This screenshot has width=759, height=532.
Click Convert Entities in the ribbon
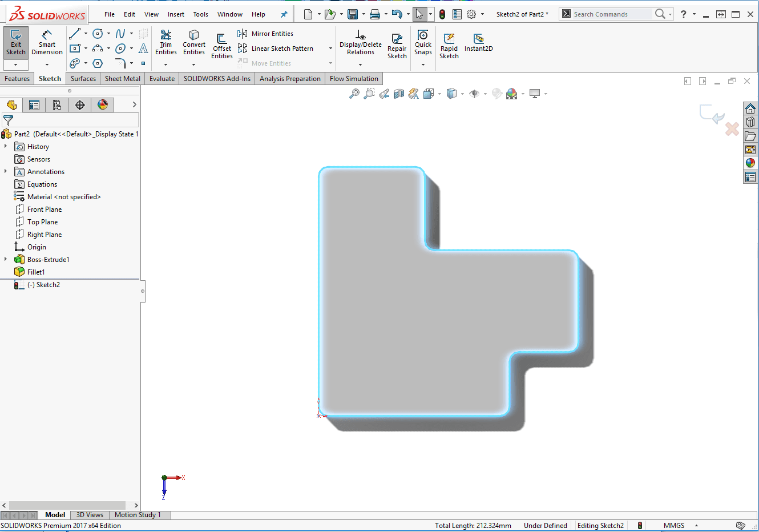coord(193,43)
